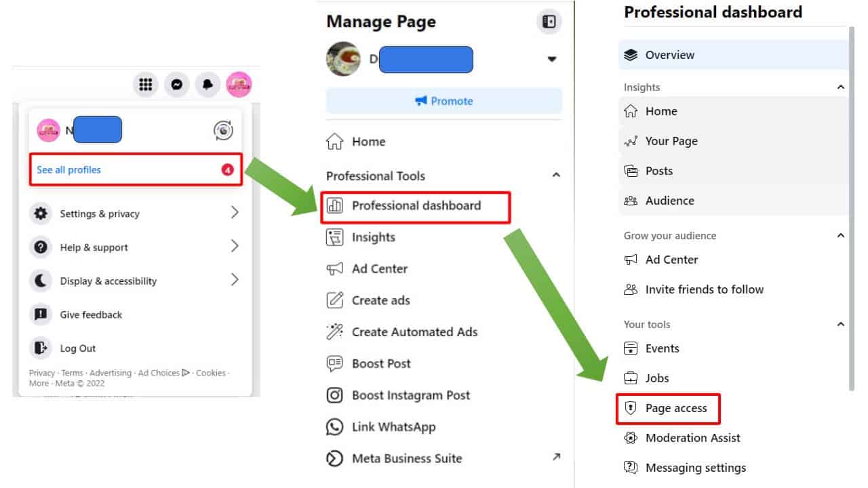The width and height of the screenshot is (868, 488).
Task: Open the Advertising footer link
Action: [x=111, y=373]
